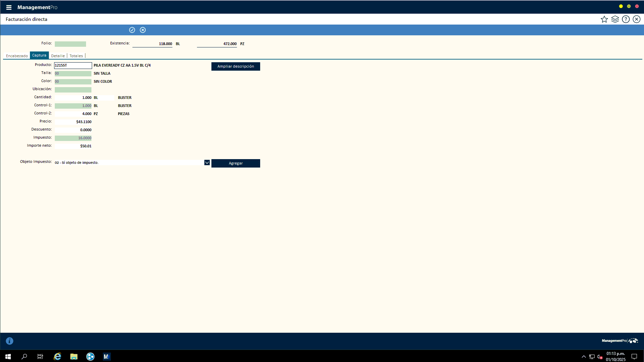Click the Descuento input field
Image resolution: width=644 pixels, height=362 pixels.
click(x=73, y=130)
